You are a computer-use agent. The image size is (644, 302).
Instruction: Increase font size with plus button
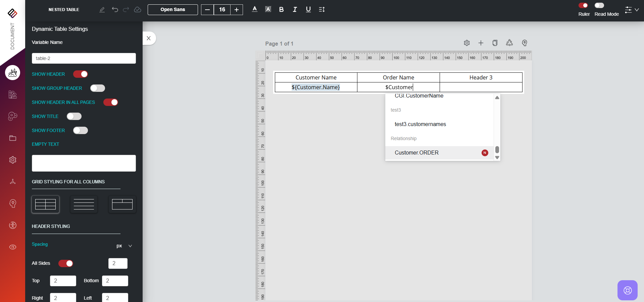(237, 10)
